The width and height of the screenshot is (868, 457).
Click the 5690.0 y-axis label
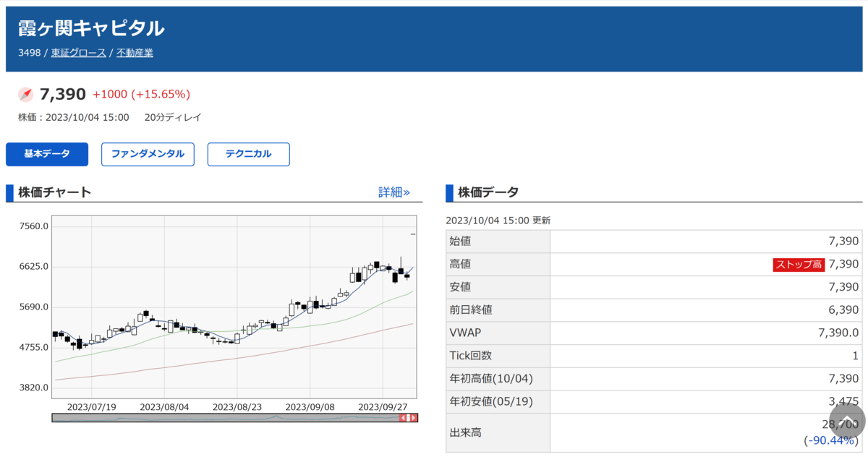point(34,307)
